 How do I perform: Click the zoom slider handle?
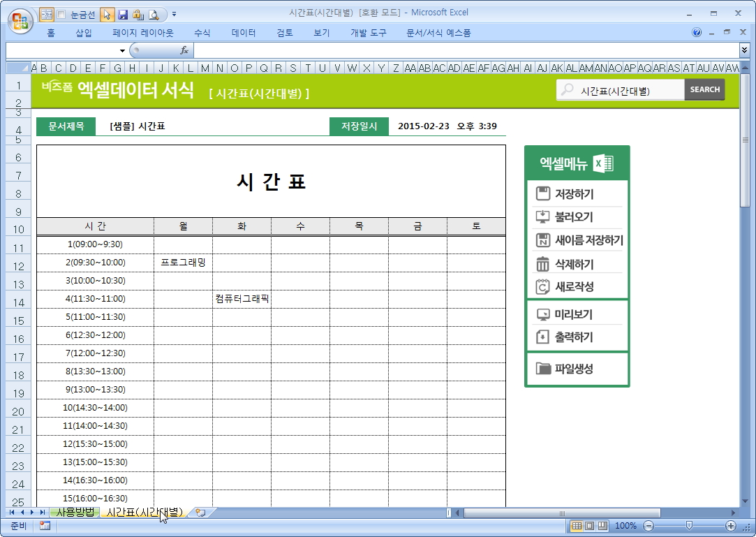coord(689,526)
